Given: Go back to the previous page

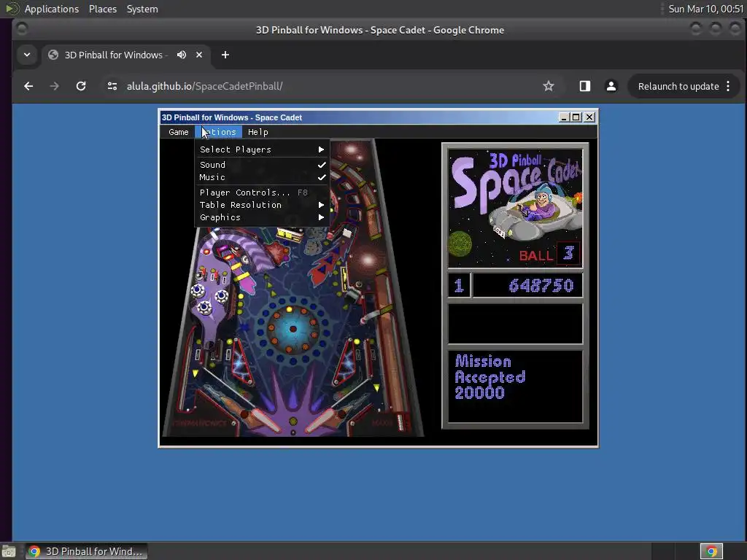Looking at the screenshot, I should 28,86.
